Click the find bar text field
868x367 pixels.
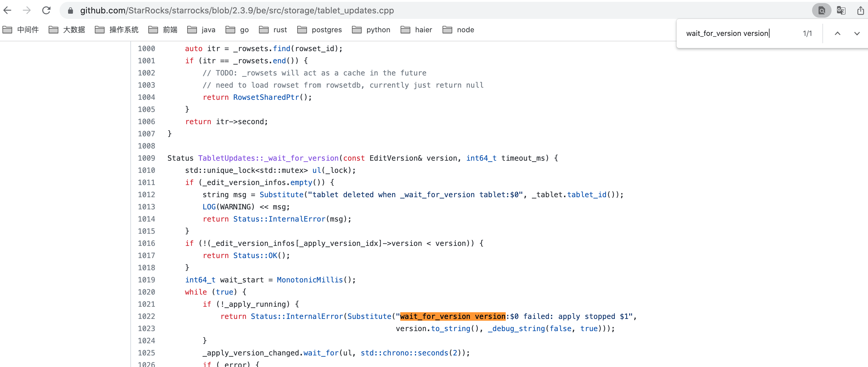pyautogui.click(x=738, y=33)
